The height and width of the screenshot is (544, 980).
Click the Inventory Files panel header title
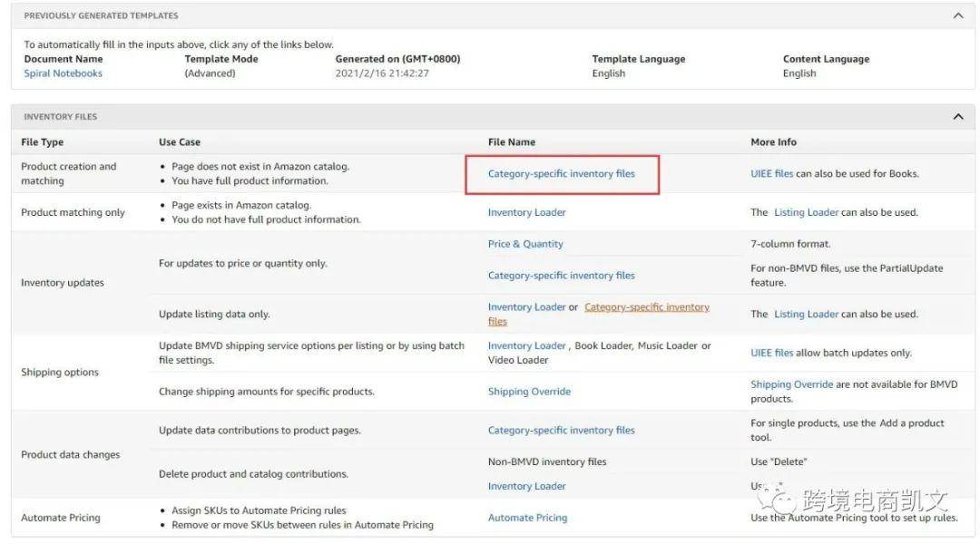(60, 117)
